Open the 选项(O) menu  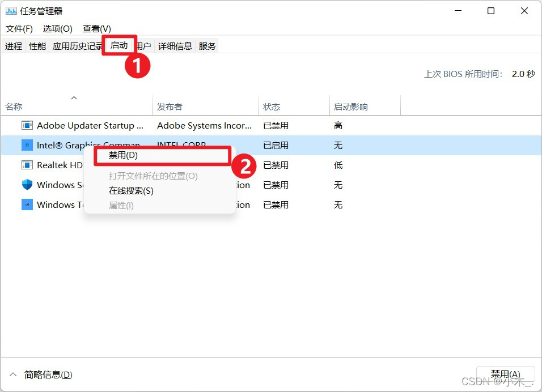57,29
